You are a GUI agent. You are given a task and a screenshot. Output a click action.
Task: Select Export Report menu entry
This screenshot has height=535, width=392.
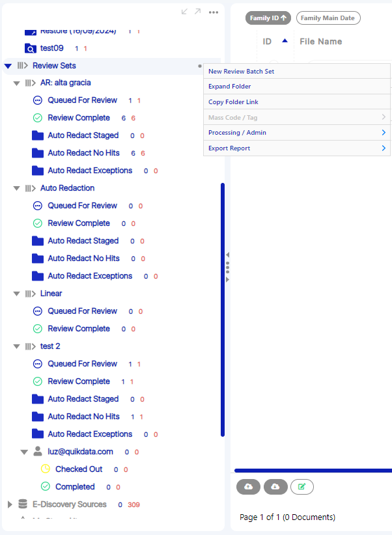(x=297, y=148)
